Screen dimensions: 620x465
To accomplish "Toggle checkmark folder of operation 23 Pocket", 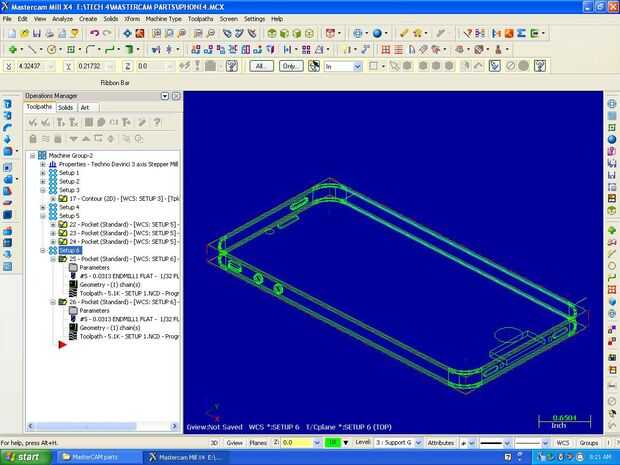I will click(x=63, y=233).
